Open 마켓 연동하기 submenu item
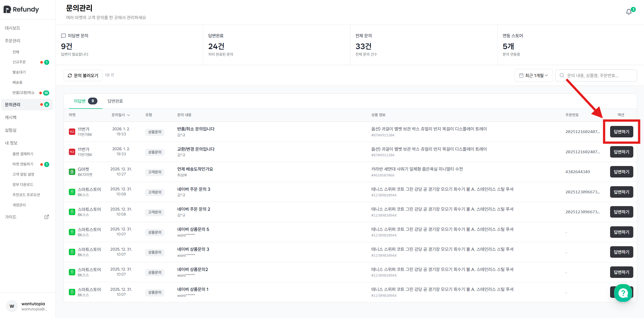Image resolution: width=644 pixels, height=318 pixels. pyautogui.click(x=23, y=164)
